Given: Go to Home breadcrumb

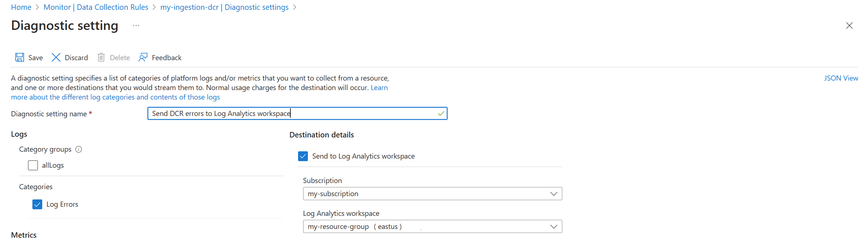Looking at the screenshot, I should coord(21,7).
